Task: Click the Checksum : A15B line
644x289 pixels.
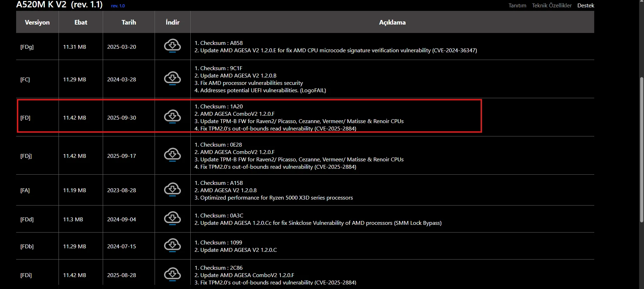Action: click(x=219, y=183)
